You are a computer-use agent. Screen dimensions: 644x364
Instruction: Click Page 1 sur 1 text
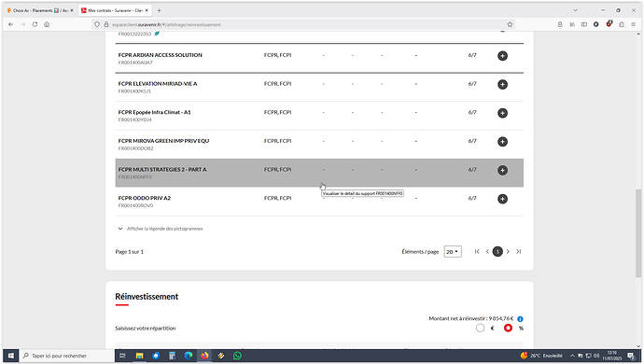(x=130, y=252)
